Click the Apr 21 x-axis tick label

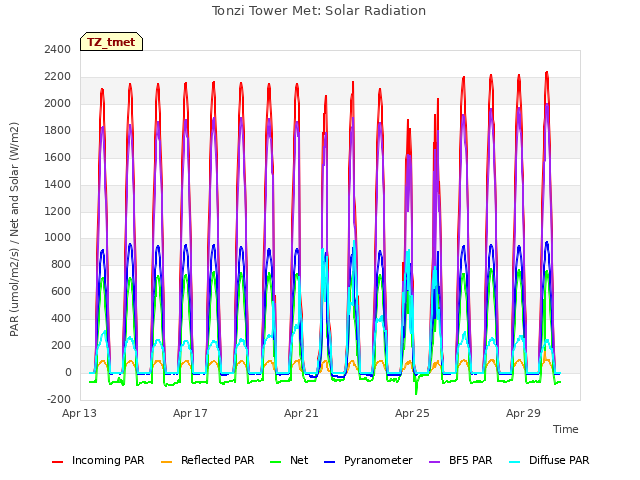[301, 413]
